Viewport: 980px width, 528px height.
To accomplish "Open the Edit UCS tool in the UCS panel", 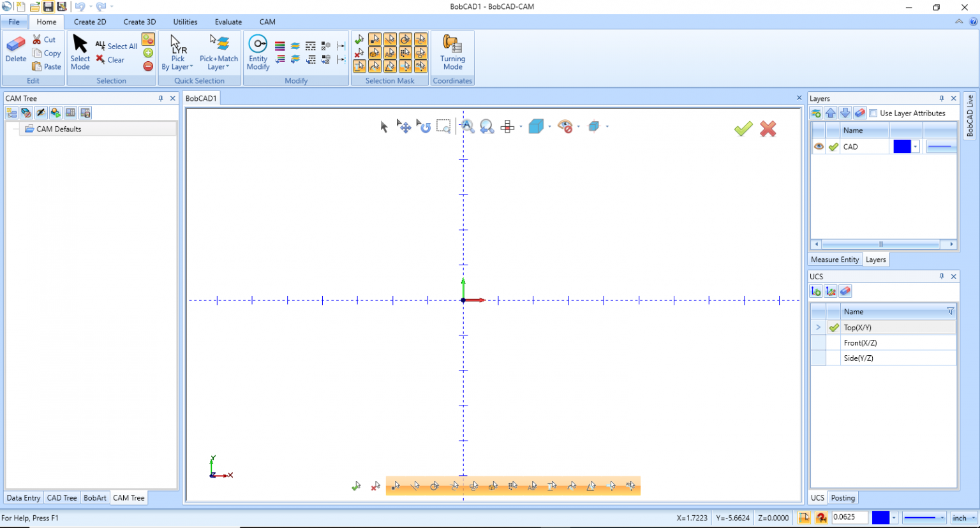I will (831, 291).
